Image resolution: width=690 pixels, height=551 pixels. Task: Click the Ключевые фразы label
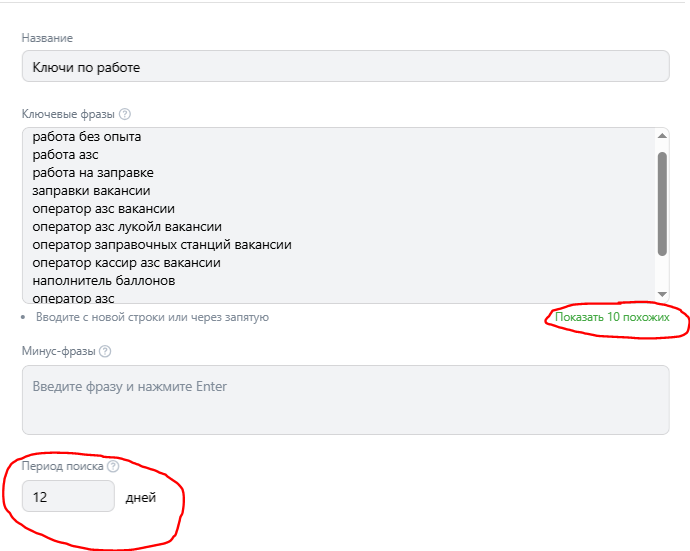click(x=68, y=114)
